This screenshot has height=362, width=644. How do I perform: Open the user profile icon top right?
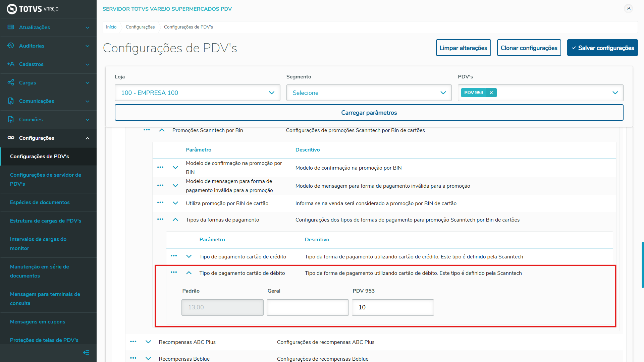pos(629,8)
